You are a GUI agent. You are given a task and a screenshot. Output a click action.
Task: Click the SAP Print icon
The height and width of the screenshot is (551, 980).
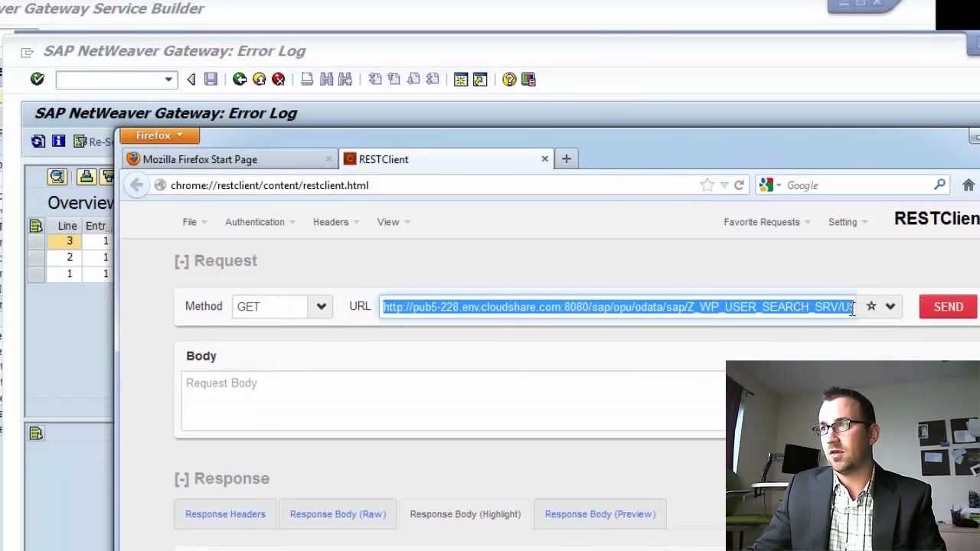[307, 79]
